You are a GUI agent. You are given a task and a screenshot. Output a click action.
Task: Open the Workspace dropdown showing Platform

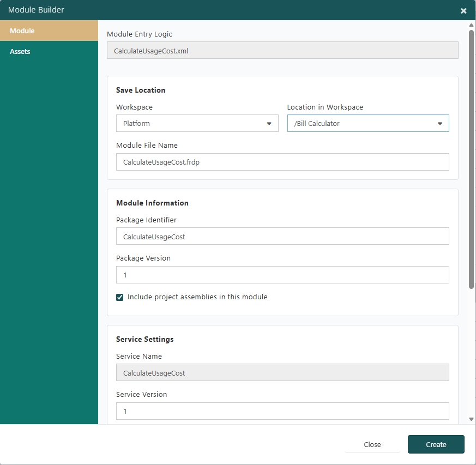(x=197, y=123)
